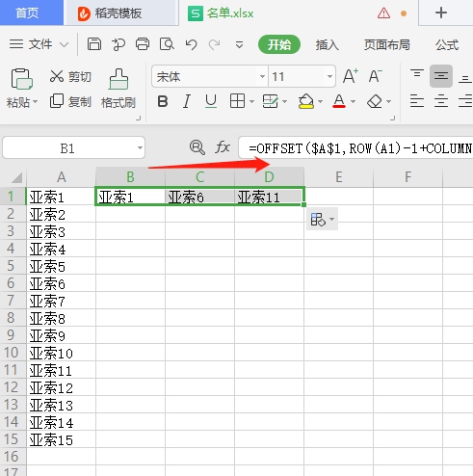The image size is (473, 476).
Task: Align cell text left
Action: click(x=417, y=101)
